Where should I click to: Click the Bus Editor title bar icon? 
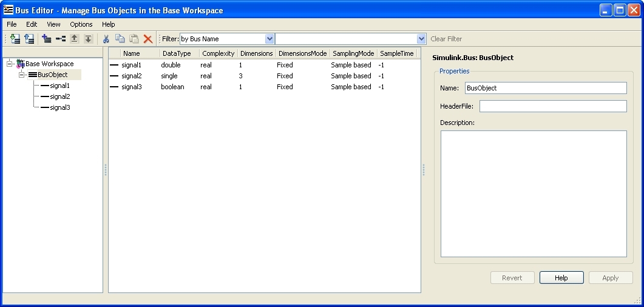coord(8,10)
